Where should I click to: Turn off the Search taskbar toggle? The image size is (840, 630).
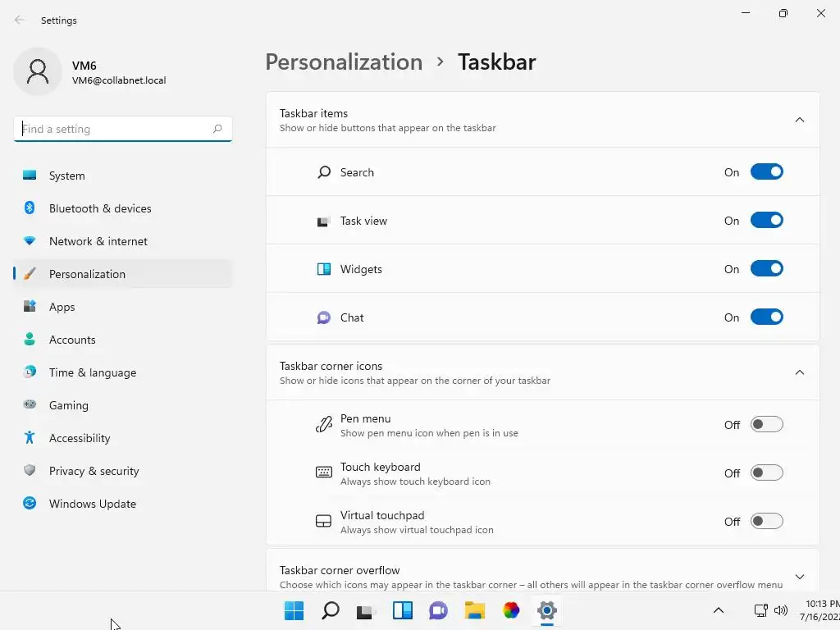(767, 172)
